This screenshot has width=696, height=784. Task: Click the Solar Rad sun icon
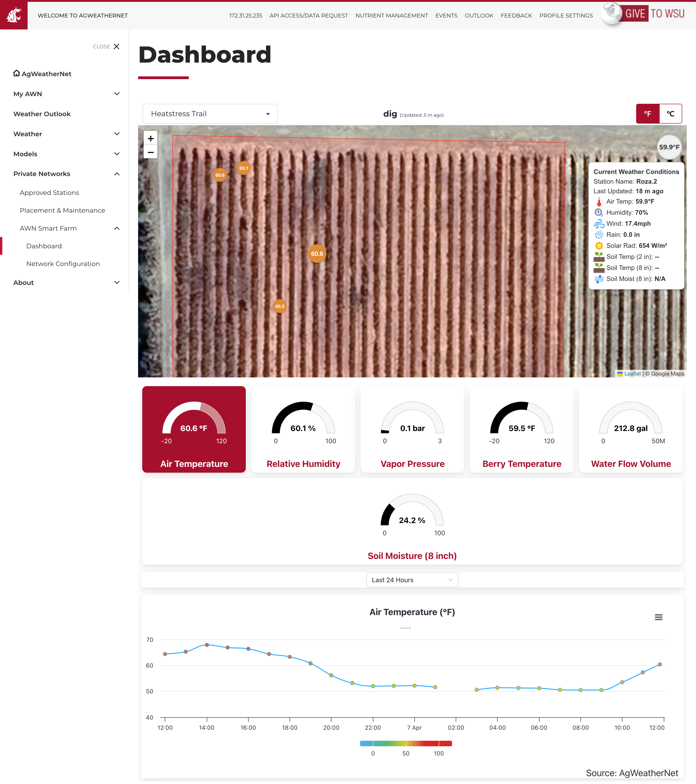point(599,246)
